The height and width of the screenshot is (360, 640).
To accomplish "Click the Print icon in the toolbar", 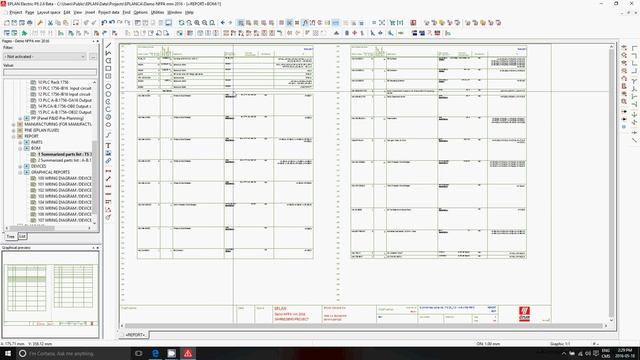I will pos(30,23).
